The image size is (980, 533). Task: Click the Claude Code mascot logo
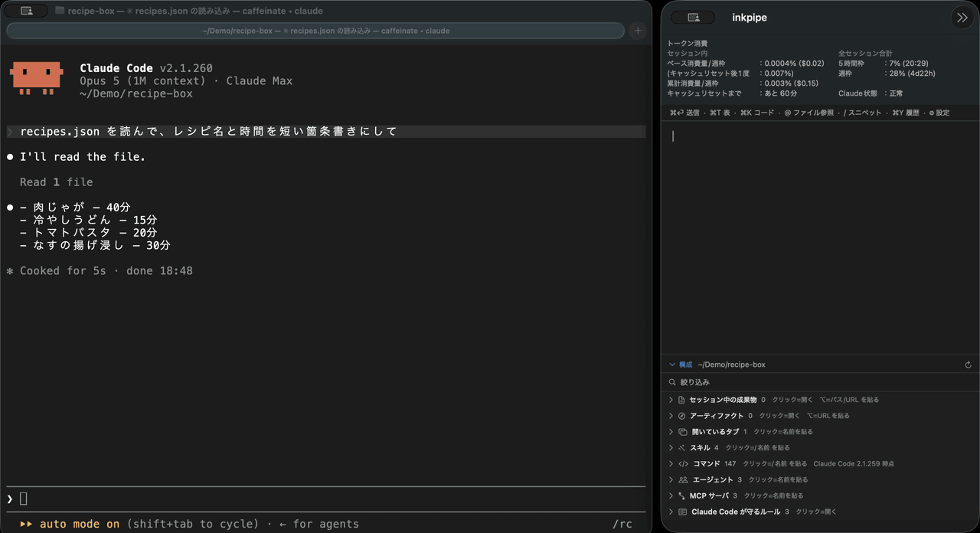coord(36,78)
